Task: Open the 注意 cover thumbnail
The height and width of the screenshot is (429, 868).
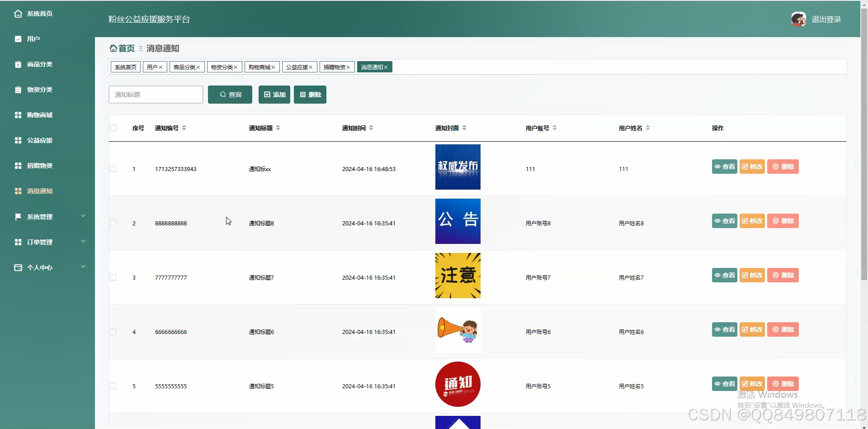Action: pyautogui.click(x=458, y=276)
